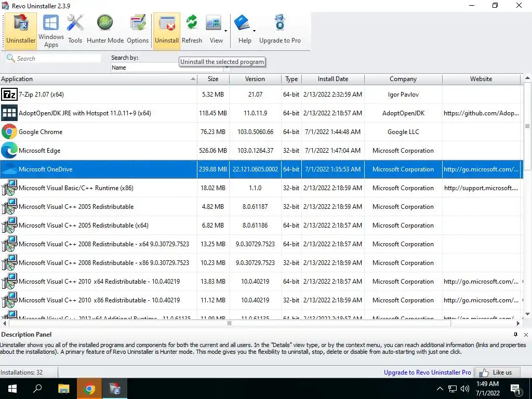
Task: Open the Search by Name combo box
Action: [x=170, y=68]
